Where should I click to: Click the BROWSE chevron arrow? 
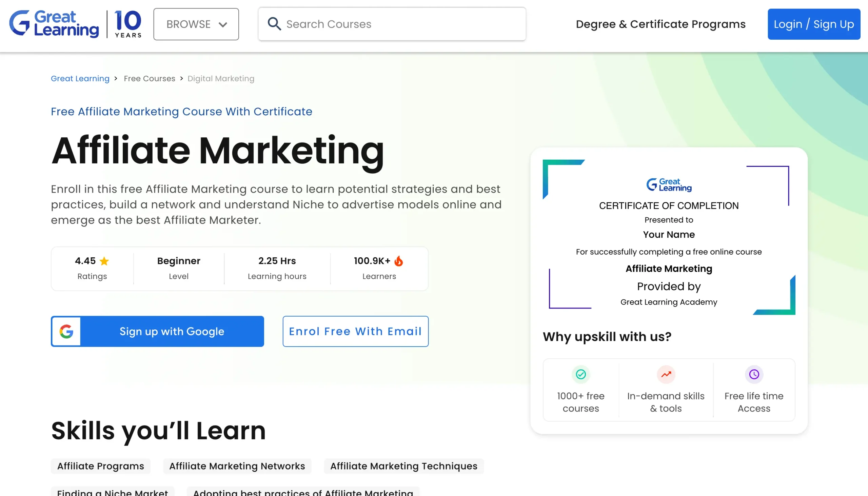pyautogui.click(x=223, y=24)
